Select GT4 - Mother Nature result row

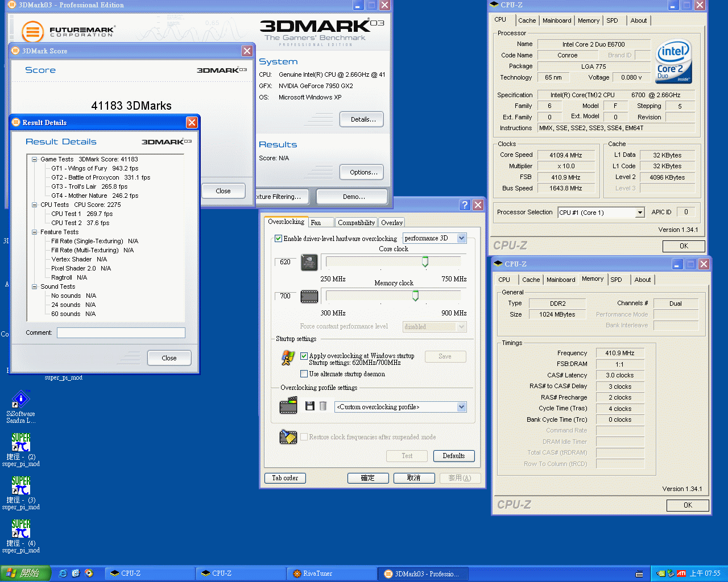(94, 196)
